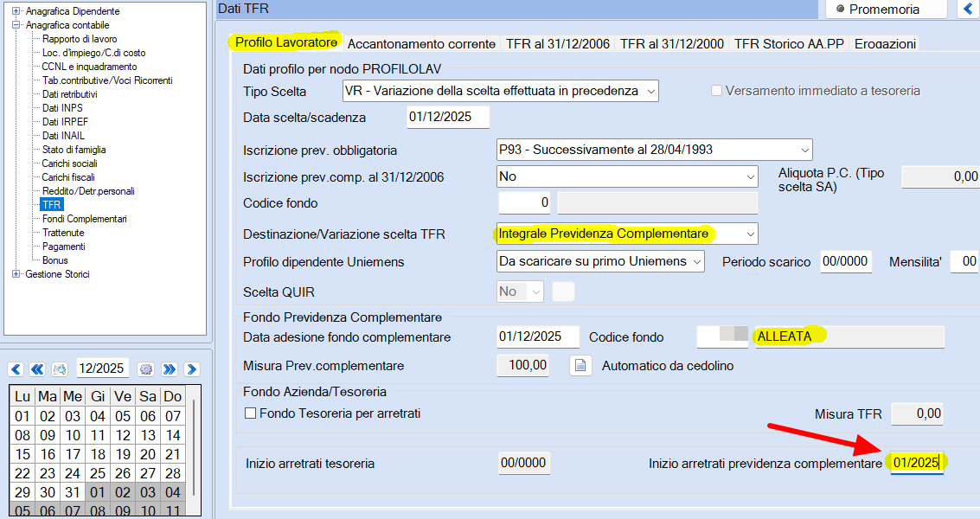The height and width of the screenshot is (519, 980).
Task: Click the Misura TFR field
Action: point(917,413)
